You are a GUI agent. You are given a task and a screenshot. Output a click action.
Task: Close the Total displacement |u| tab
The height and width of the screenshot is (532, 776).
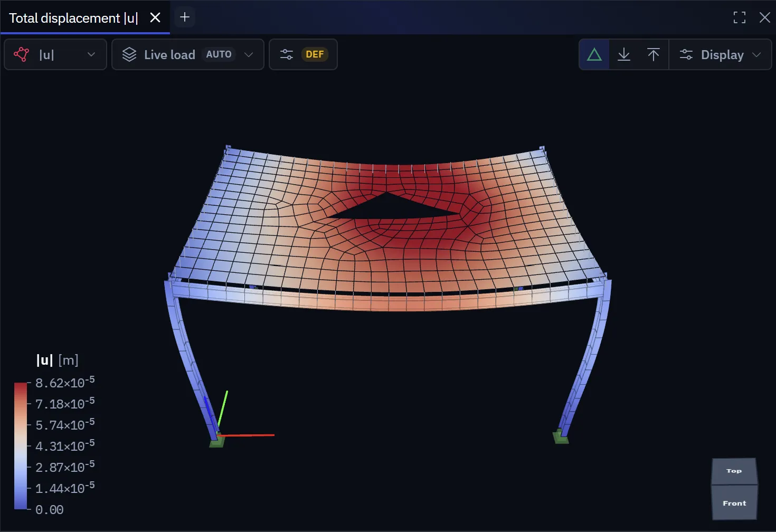click(155, 17)
